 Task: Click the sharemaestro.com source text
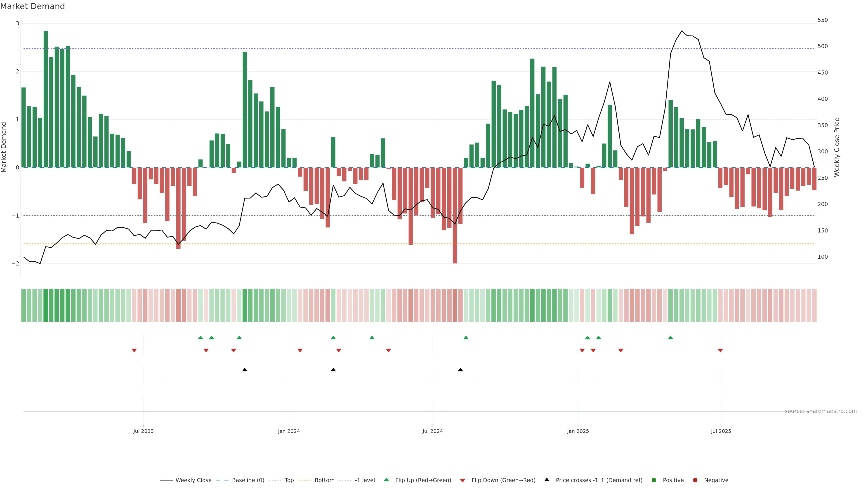821,411
